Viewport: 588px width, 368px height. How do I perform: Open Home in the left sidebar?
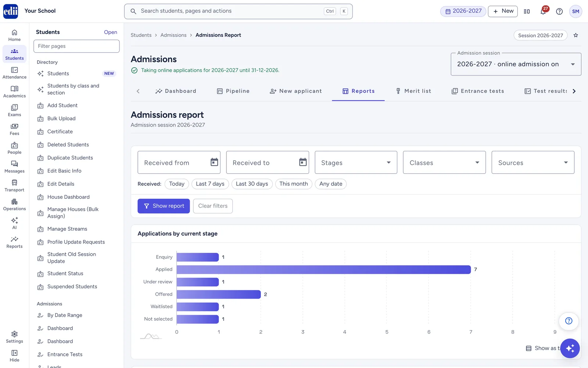click(14, 35)
